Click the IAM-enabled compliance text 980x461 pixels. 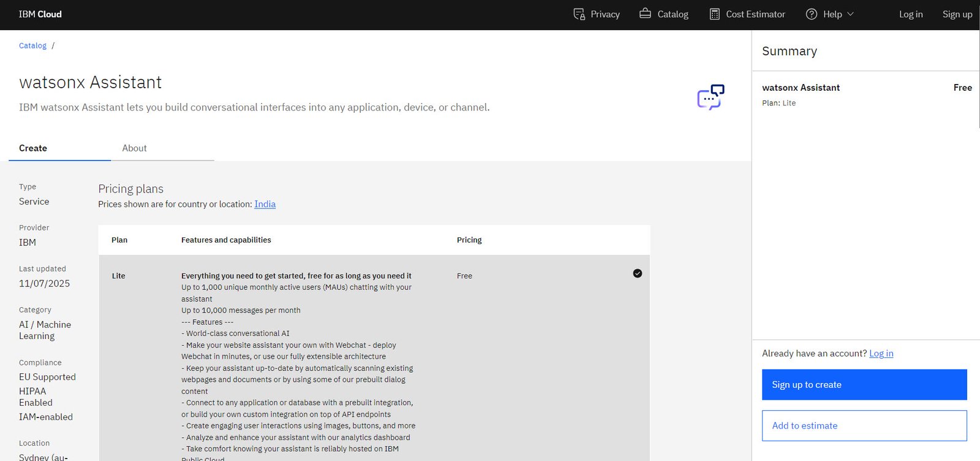[46, 417]
